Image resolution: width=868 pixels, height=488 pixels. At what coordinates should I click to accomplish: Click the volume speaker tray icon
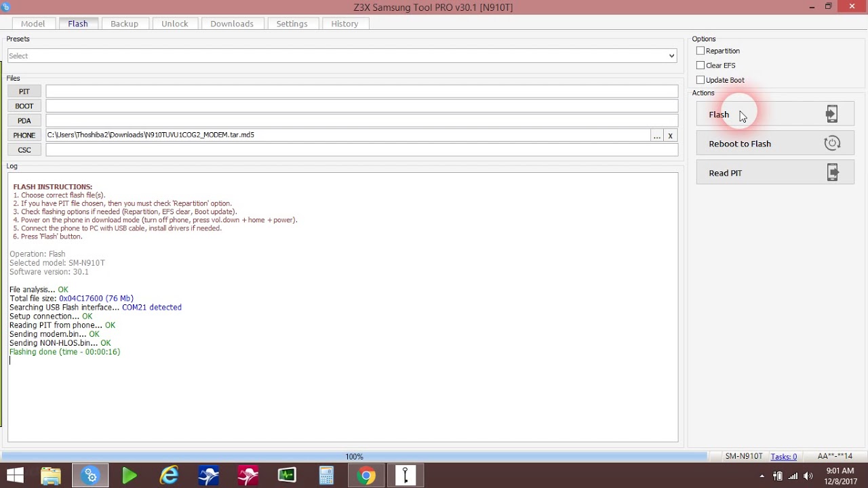tap(808, 476)
